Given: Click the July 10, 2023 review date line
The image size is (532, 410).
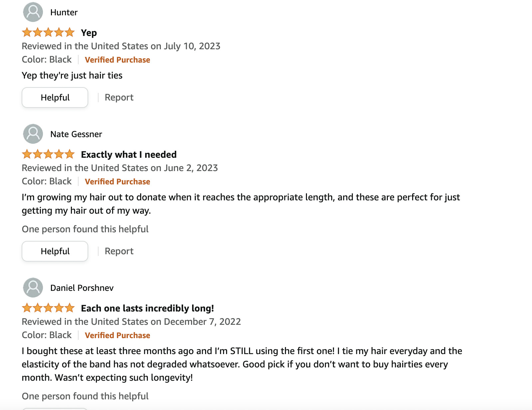Looking at the screenshot, I should [121, 46].
